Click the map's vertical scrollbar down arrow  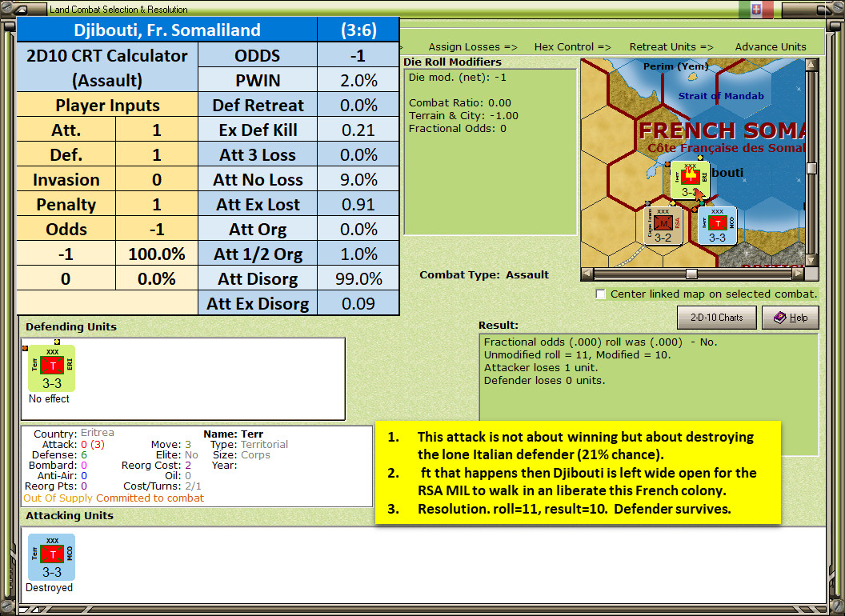(x=811, y=261)
